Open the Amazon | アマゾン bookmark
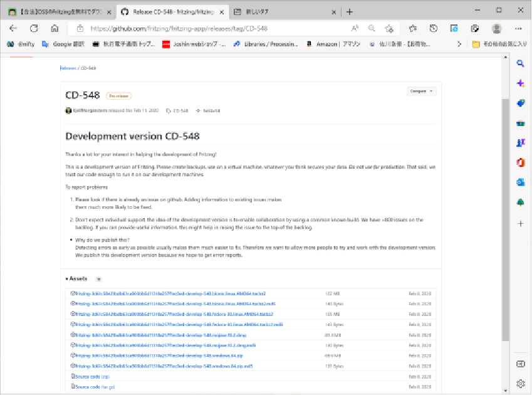 (333, 44)
